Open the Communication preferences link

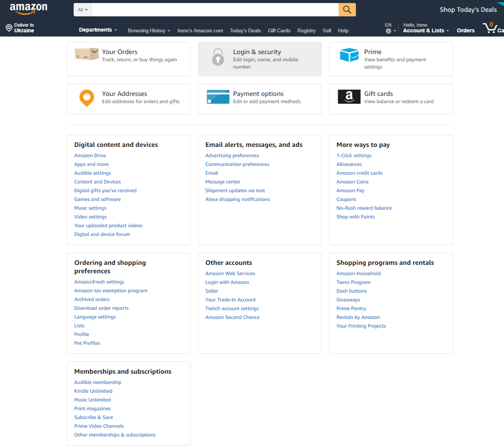coord(237,164)
